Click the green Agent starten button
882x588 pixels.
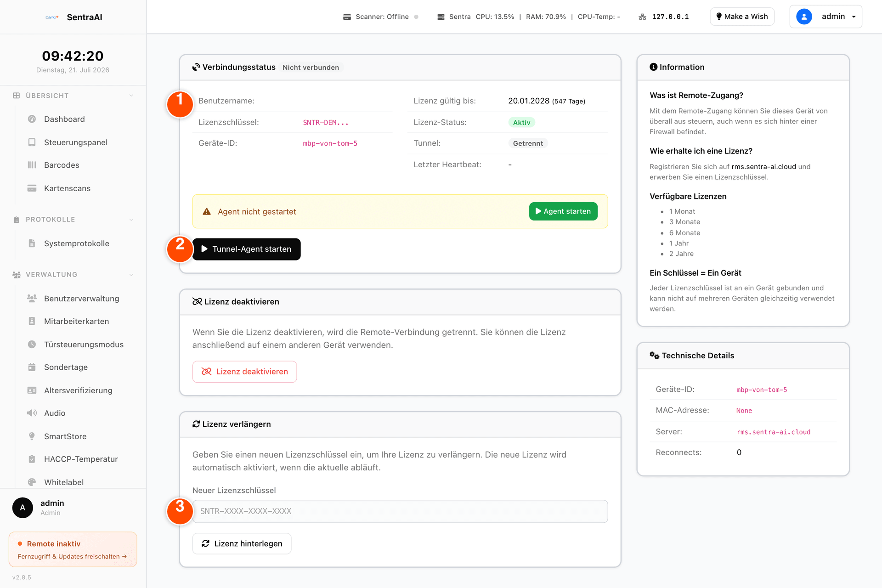pyautogui.click(x=563, y=211)
